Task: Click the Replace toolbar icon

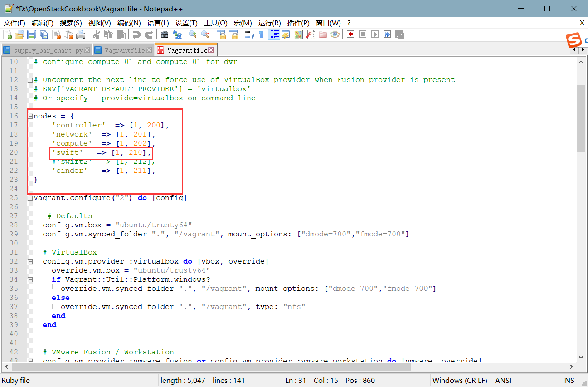Action: (177, 34)
